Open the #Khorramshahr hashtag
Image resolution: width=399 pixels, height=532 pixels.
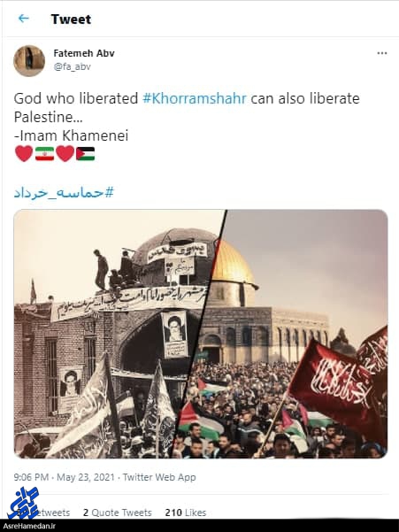(195, 98)
